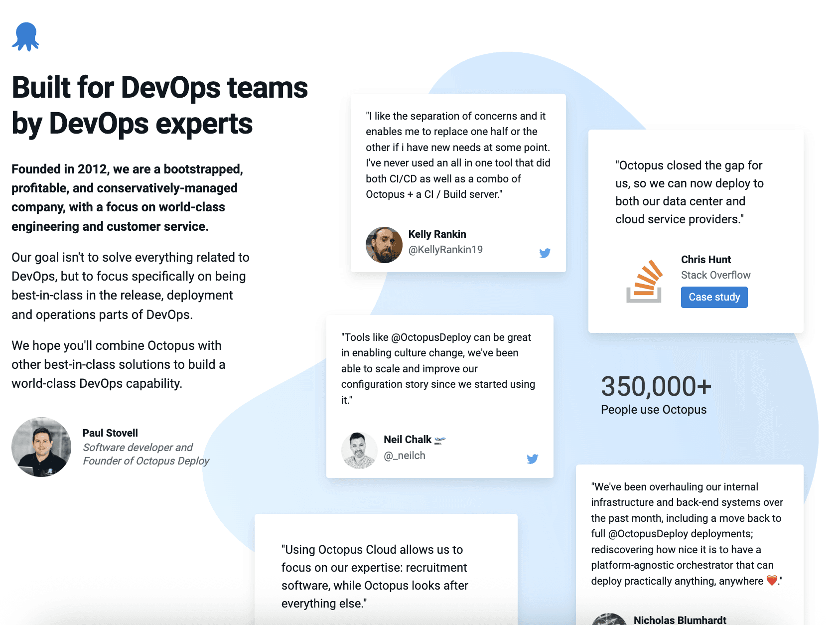This screenshot has height=625, width=840.
Task: Click the @_neilch handle
Action: 404,456
